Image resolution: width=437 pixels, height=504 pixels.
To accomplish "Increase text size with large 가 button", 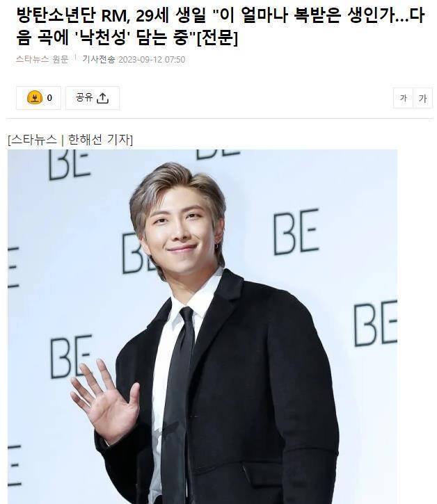I will [423, 98].
